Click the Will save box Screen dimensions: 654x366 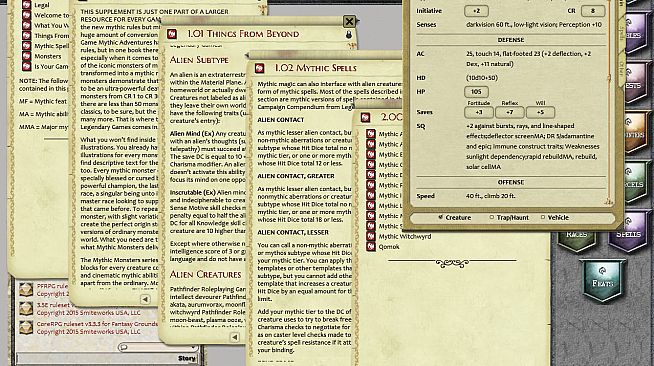(x=541, y=113)
